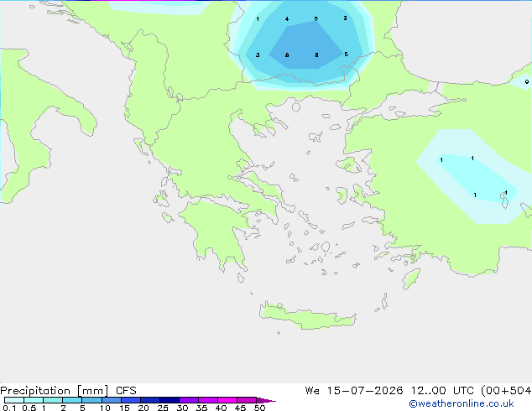Click the date text '15-07-2026'
This screenshot has width=532, height=411.
[x=365, y=391]
